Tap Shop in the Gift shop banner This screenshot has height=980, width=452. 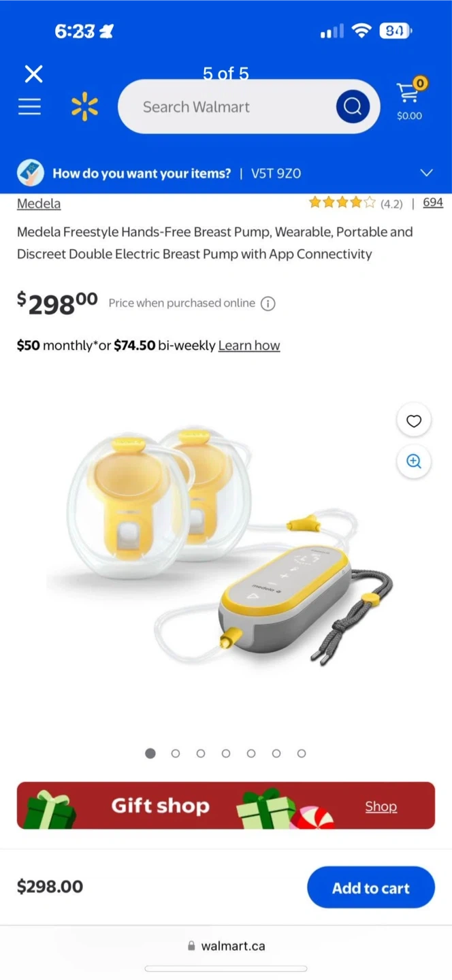pyautogui.click(x=381, y=806)
